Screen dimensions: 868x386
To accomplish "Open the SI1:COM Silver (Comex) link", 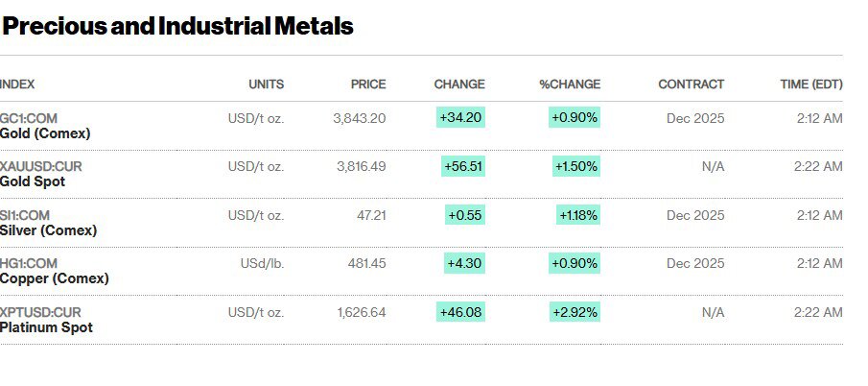I will tap(48, 223).
